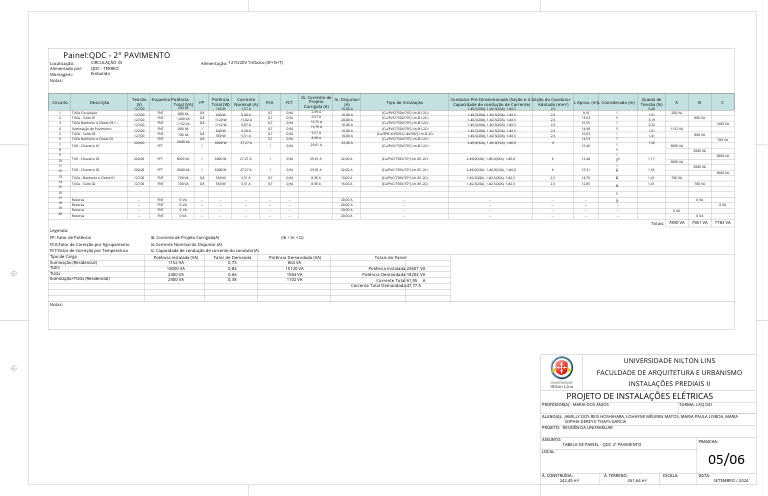Click the 'In: Disjuntor (A)' column header
The width and height of the screenshot is (768, 496).
coord(347,102)
